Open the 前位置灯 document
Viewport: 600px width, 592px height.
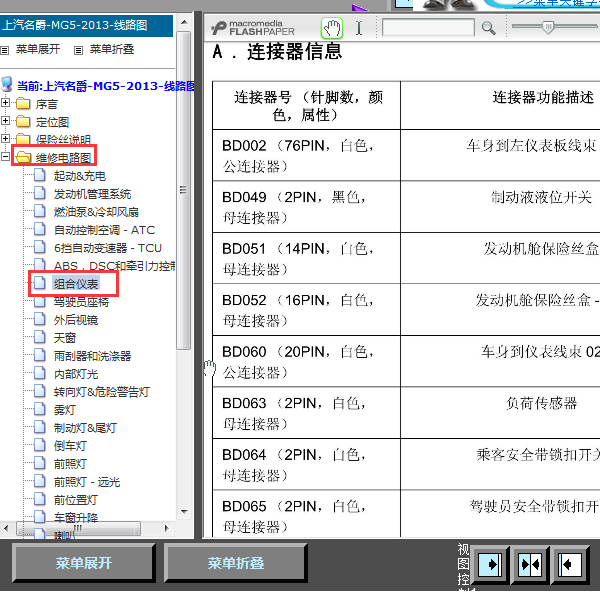click(76, 500)
